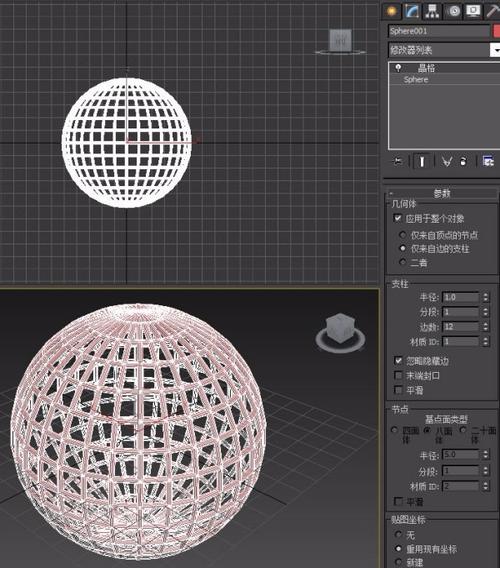Open the Display command panel tab
500x568 pixels.
click(x=474, y=11)
